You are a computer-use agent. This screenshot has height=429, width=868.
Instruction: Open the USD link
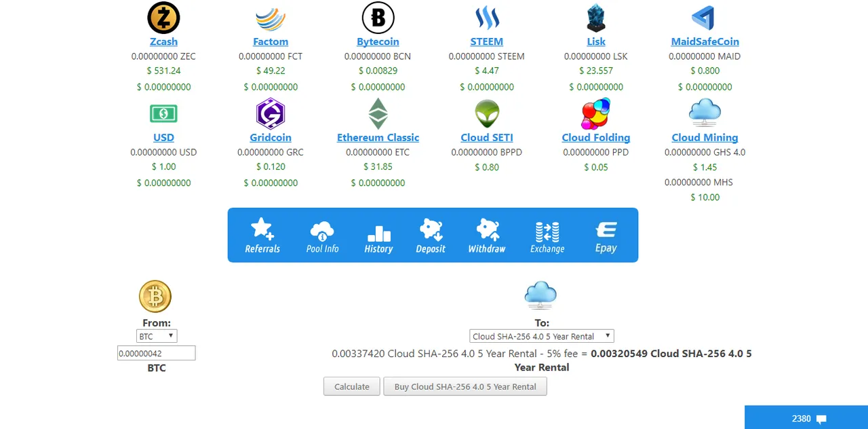pyautogui.click(x=163, y=137)
